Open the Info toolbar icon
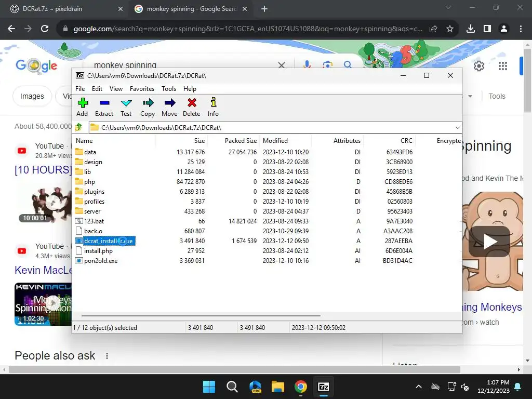Image resolution: width=532 pixels, height=399 pixels. coord(213,107)
